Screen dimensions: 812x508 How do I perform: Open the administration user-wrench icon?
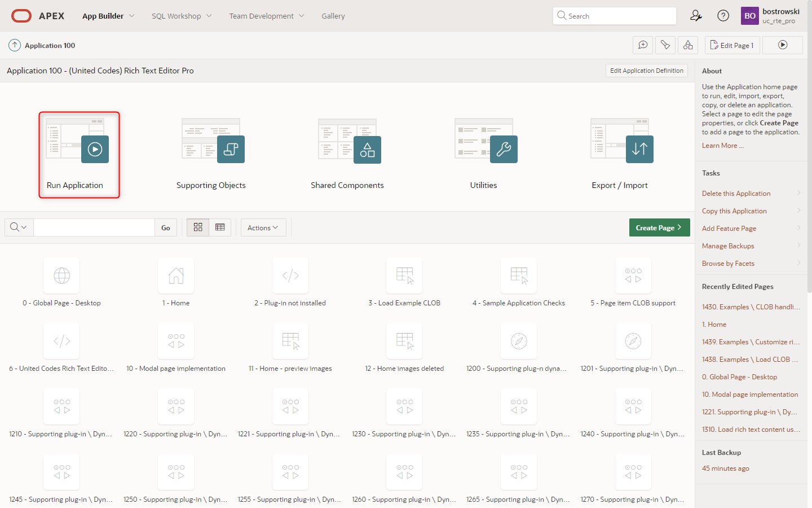pos(696,16)
